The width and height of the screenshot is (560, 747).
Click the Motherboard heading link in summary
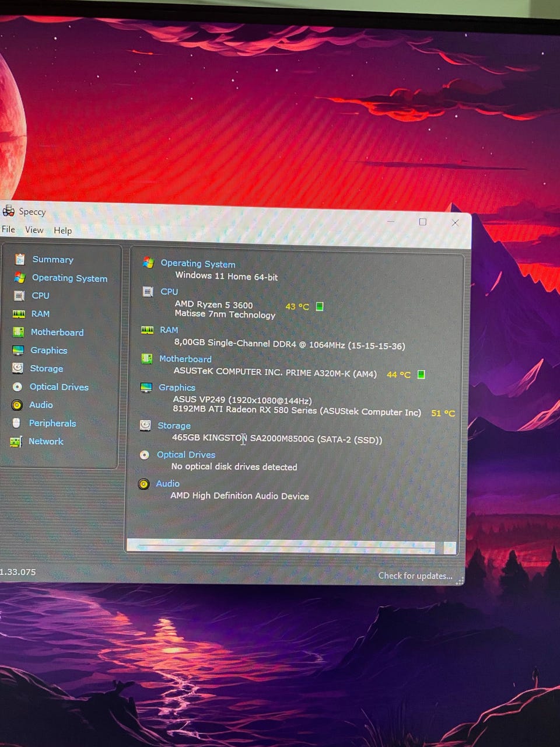click(x=185, y=359)
